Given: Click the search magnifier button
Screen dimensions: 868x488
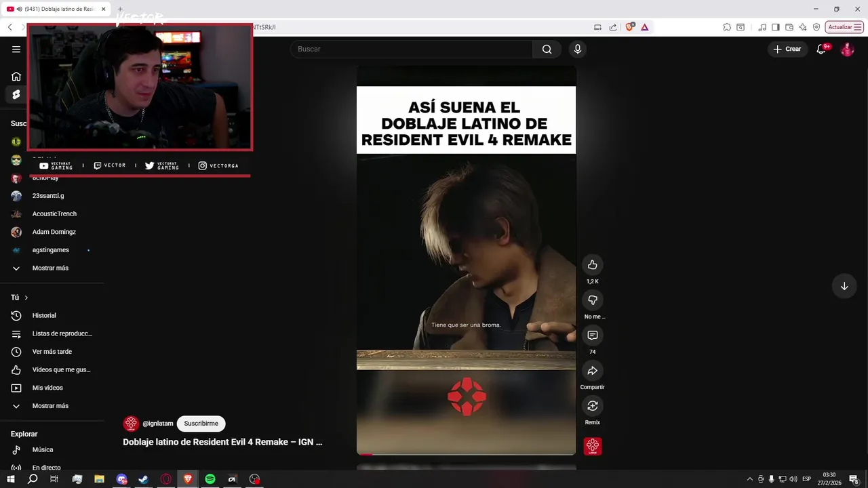Looking at the screenshot, I should click(x=547, y=49).
